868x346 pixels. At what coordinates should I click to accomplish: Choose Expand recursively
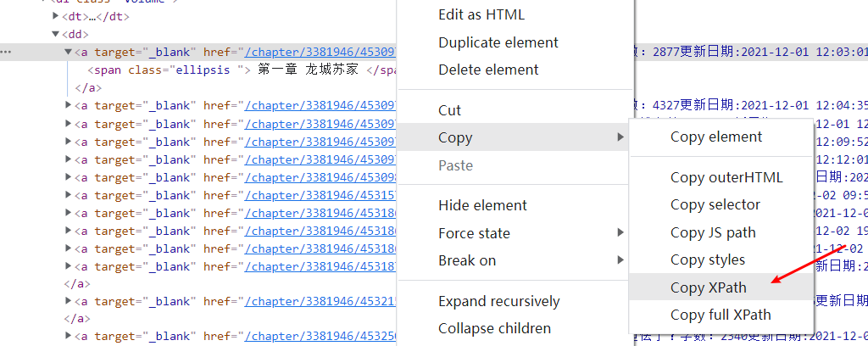click(499, 301)
